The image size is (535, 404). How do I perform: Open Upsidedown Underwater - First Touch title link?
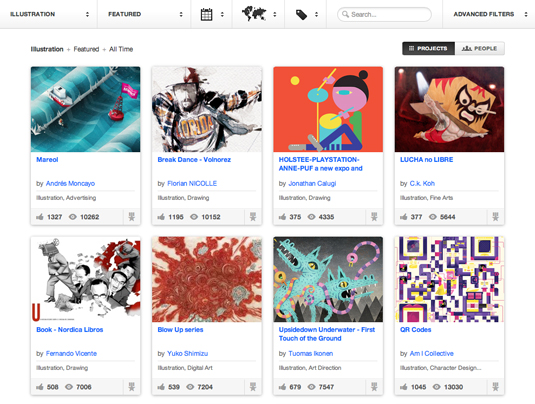pyautogui.click(x=327, y=334)
